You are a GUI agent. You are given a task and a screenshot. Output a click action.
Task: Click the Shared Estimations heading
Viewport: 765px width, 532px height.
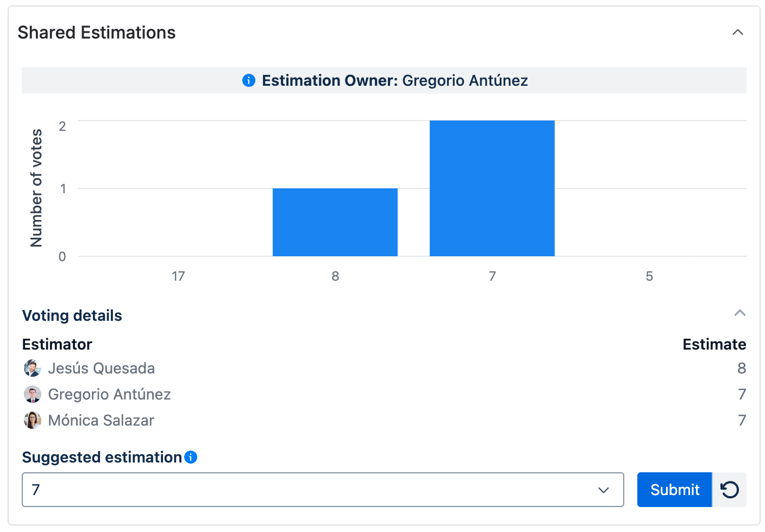coord(97,32)
